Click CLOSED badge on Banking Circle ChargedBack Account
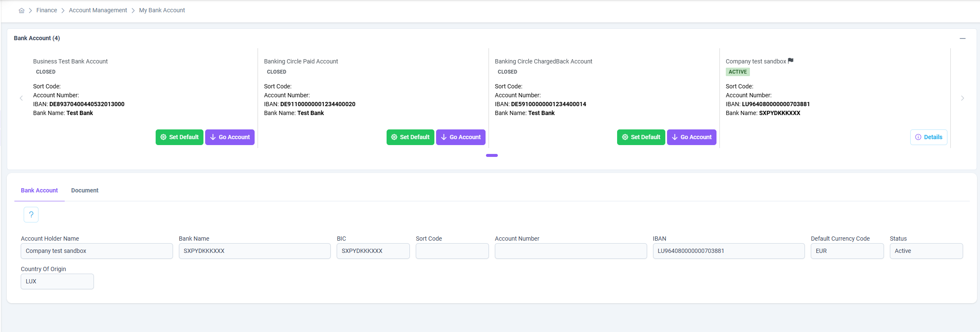 [508, 72]
